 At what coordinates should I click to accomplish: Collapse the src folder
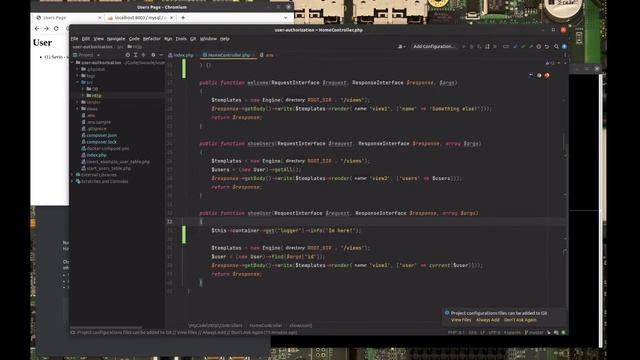(x=78, y=82)
